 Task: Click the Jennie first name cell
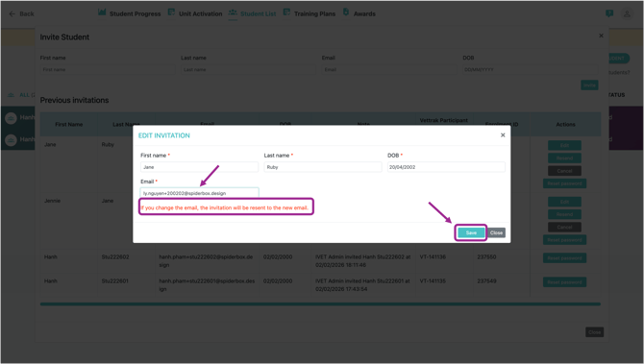[52, 201]
